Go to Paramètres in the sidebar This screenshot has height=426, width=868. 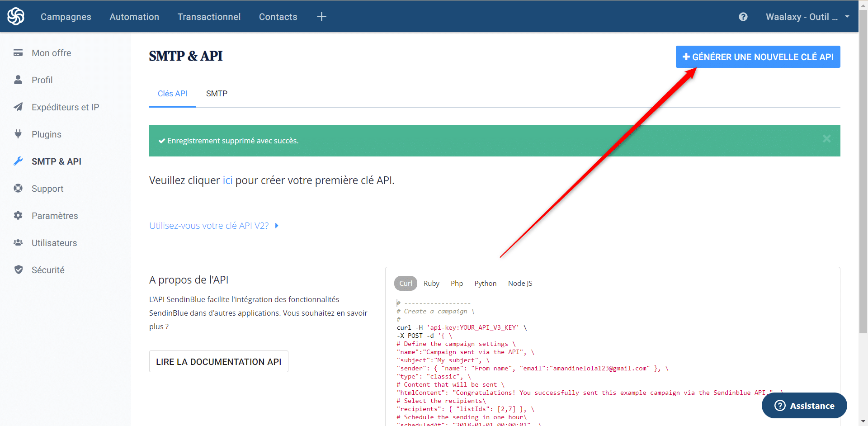[x=55, y=216]
